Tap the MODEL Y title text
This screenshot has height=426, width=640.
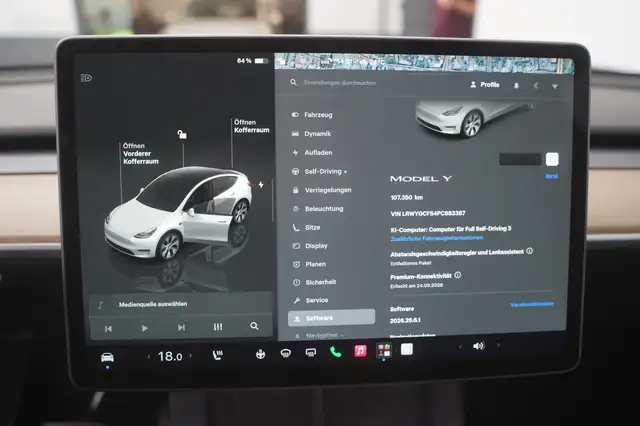(421, 179)
